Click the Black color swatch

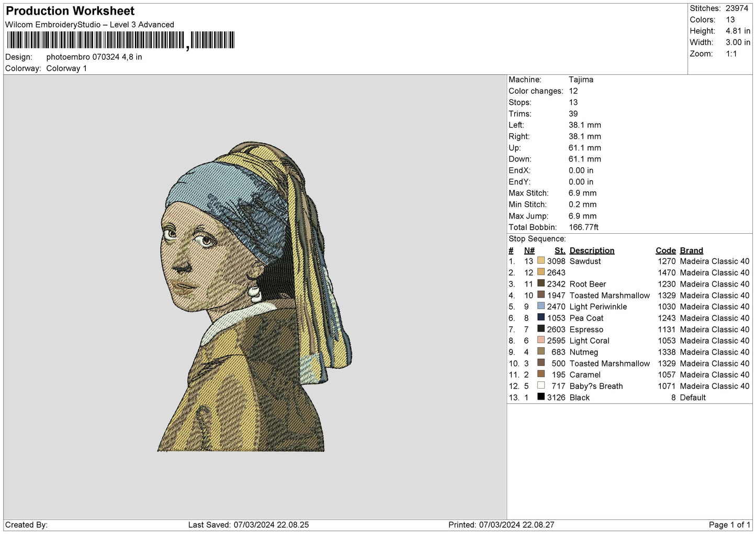[541, 397]
